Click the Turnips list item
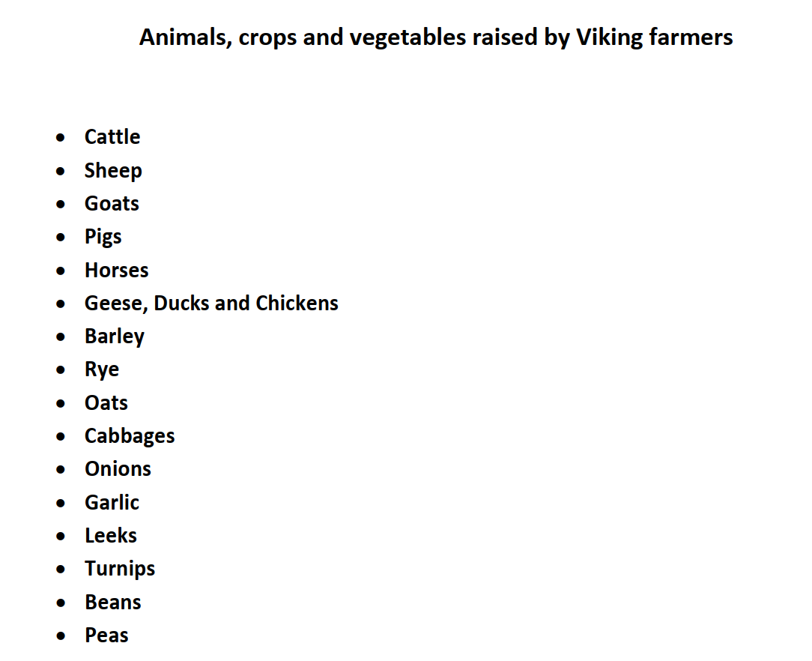The width and height of the screenshot is (812, 661). tap(120, 570)
